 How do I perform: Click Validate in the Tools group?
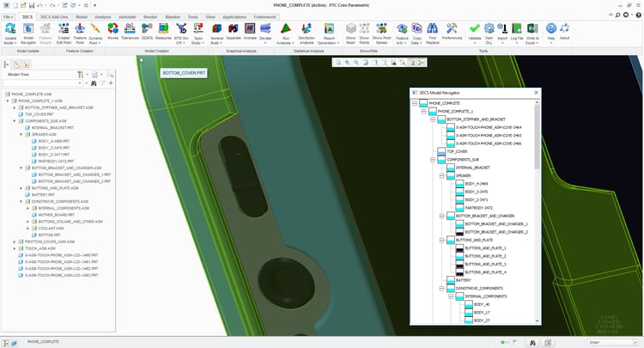[x=474, y=32]
